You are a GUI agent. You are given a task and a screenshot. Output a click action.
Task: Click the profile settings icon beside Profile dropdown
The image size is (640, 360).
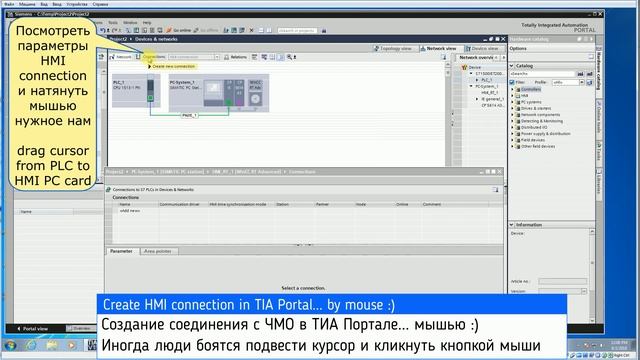589,82
